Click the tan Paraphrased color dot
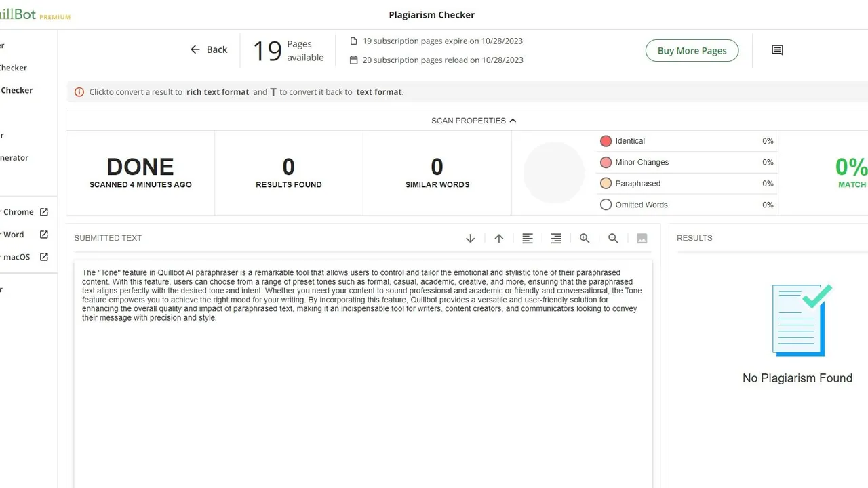The image size is (868, 488). [606, 183]
